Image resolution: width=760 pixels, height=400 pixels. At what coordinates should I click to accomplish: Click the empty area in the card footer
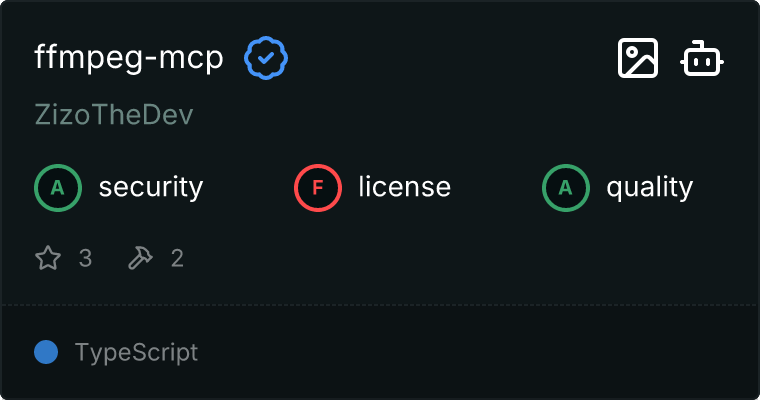[x=480, y=352]
